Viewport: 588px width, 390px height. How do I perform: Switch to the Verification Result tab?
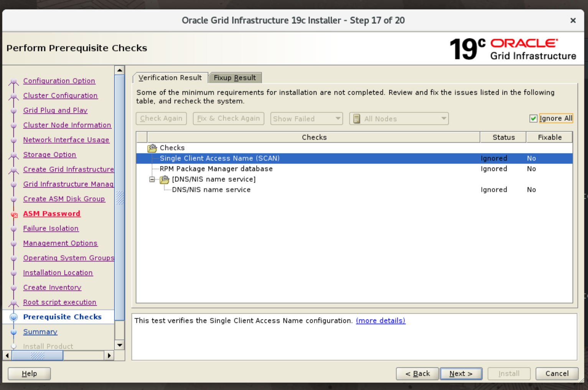[170, 78]
